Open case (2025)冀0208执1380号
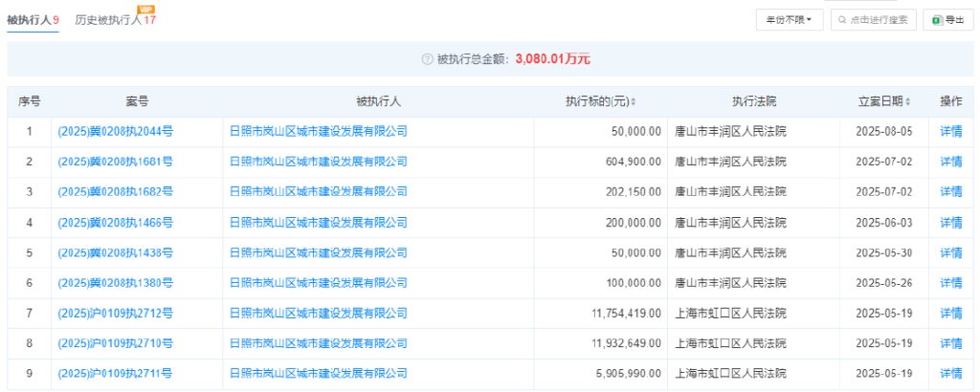Screen dimensions: 980x392 coord(115,283)
